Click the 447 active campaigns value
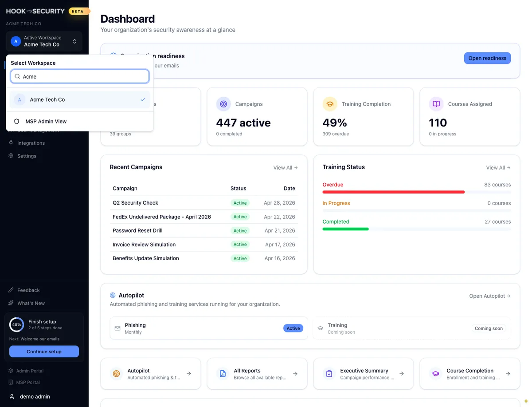The height and width of the screenshot is (407, 532). [243, 122]
